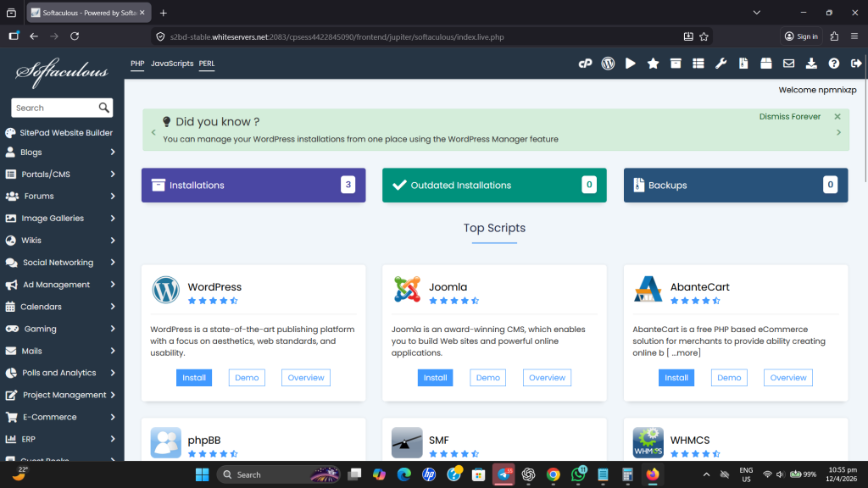
Task: Close the Did you know banner
Action: click(x=837, y=117)
